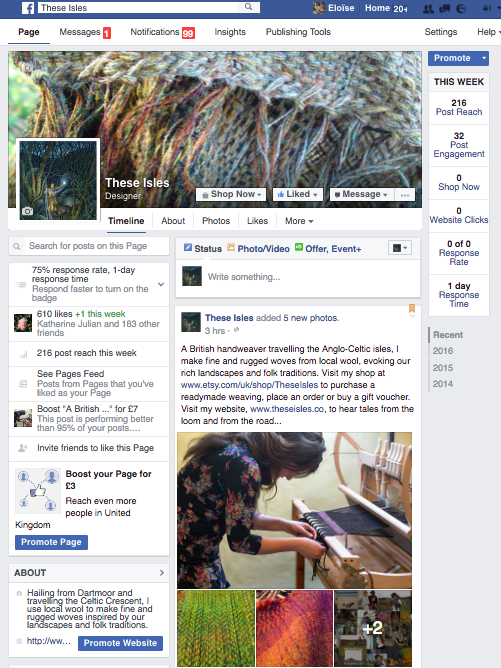Open the www.theseisles.co link

[287, 409]
